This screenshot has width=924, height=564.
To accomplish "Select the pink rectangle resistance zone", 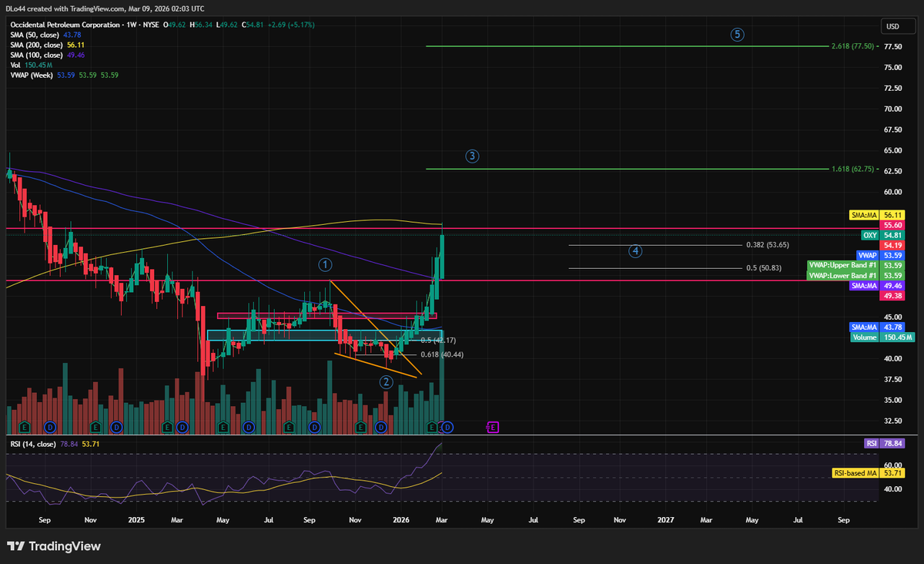I will click(327, 315).
